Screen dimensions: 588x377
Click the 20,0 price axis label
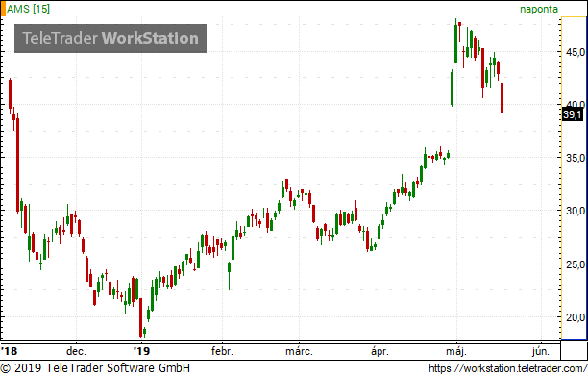click(x=575, y=317)
